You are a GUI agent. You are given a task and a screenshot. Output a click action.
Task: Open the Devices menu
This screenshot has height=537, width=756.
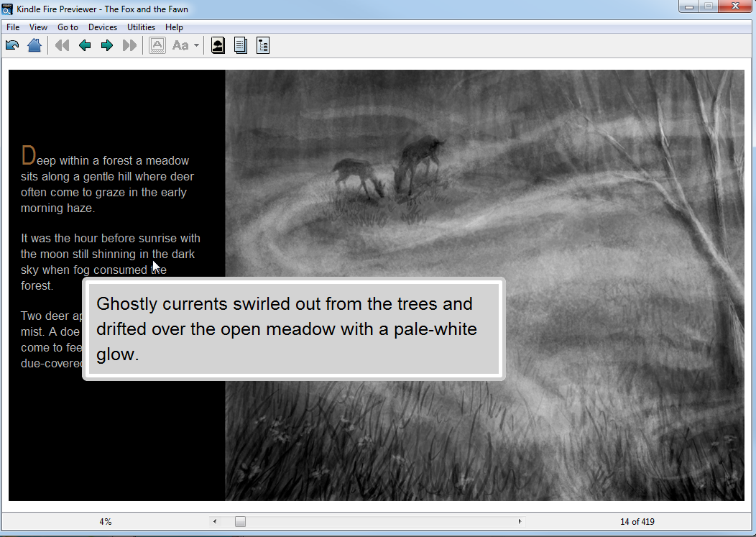(x=103, y=27)
